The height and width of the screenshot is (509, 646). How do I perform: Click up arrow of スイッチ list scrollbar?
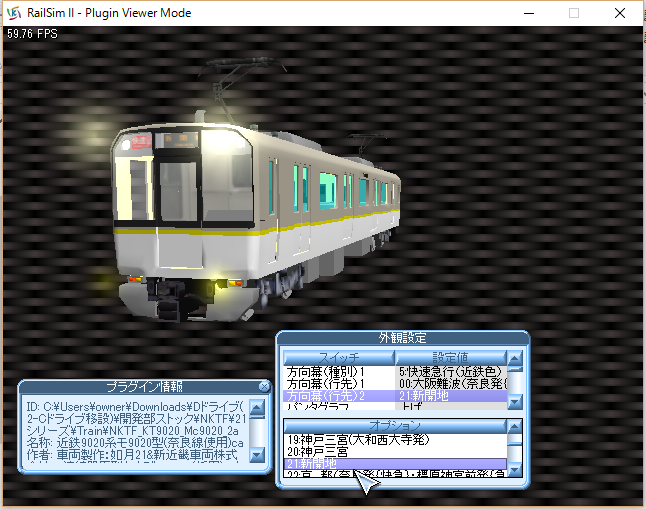[515, 358]
